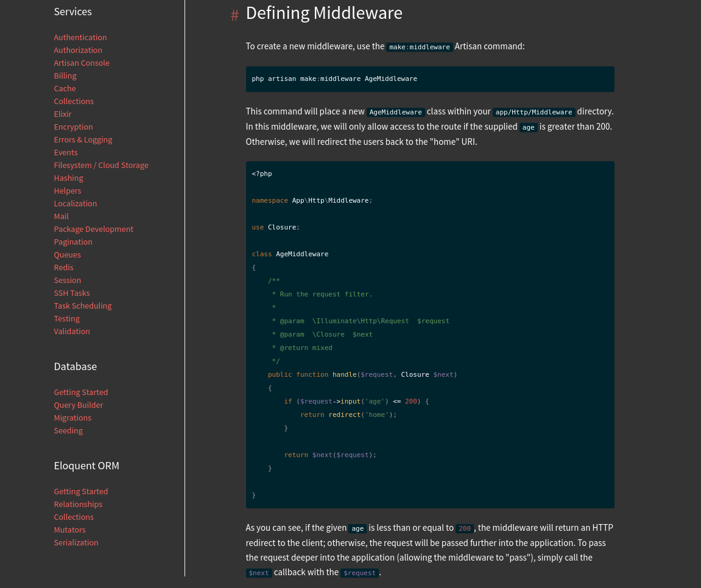Go to Filesystem / Cloud Storage docs
This screenshot has width=701, height=588.
tap(101, 165)
